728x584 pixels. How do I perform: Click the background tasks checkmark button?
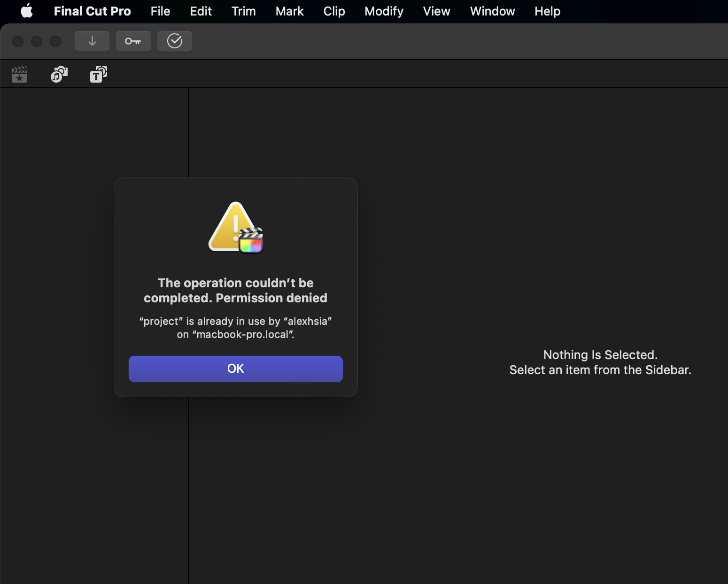coord(175,41)
